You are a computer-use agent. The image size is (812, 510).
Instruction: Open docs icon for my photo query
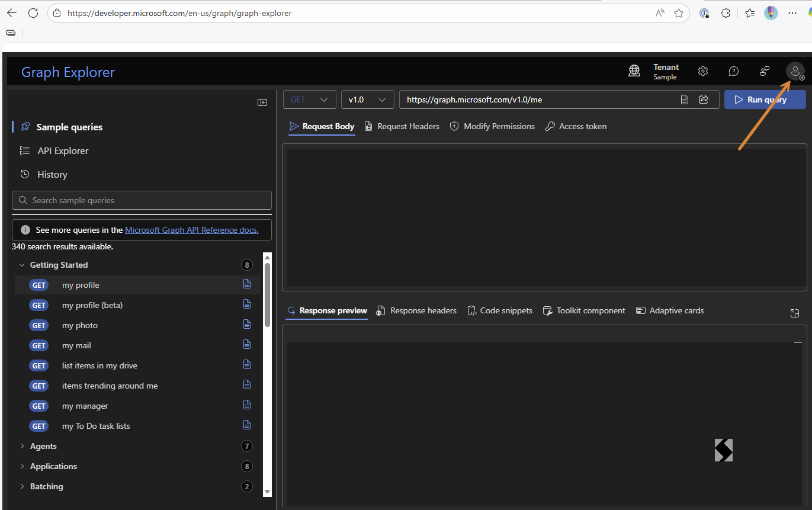coord(247,325)
